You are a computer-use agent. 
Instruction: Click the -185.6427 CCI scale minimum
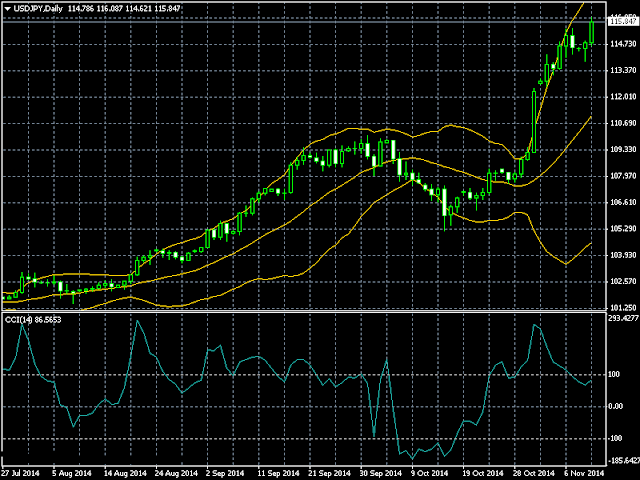(624, 460)
